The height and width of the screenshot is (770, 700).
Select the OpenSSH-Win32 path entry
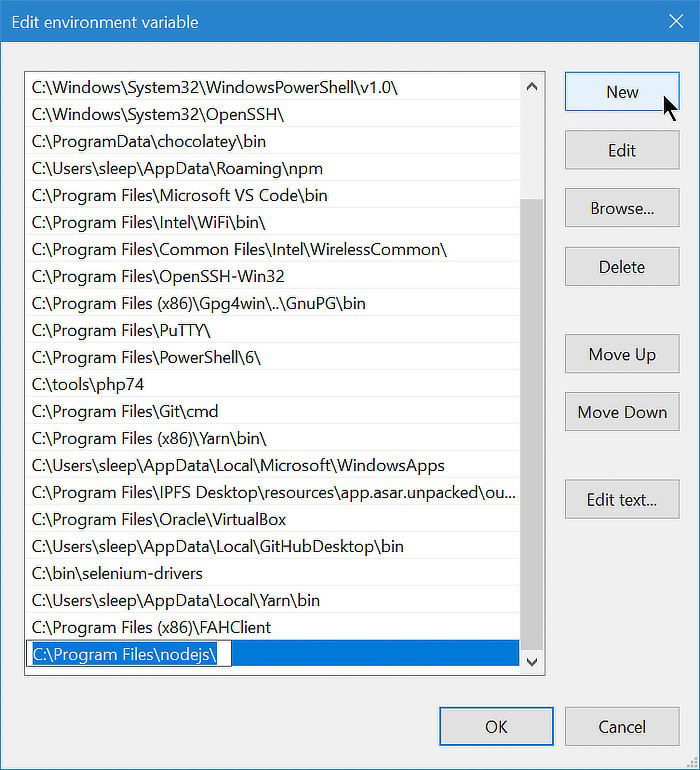click(273, 276)
